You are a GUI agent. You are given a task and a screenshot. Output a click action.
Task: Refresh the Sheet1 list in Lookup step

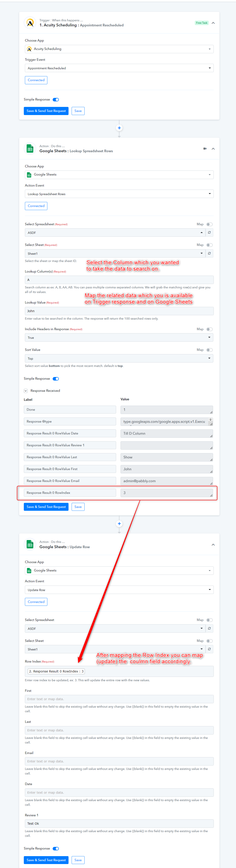(x=209, y=253)
